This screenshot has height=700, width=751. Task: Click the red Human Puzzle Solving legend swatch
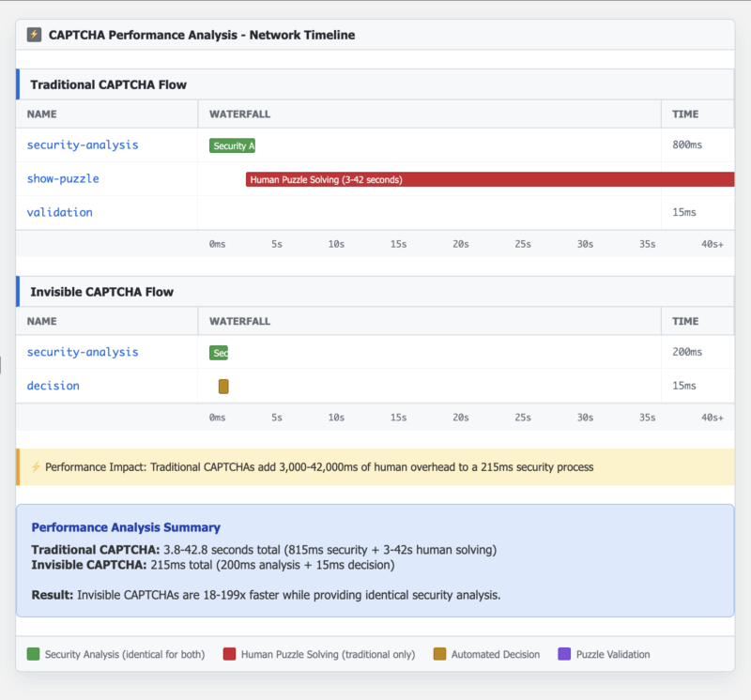(x=229, y=654)
